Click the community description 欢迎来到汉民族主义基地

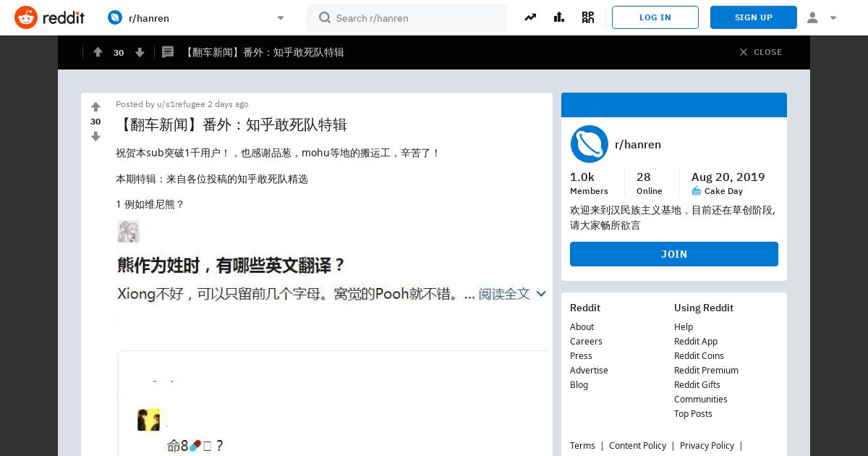coord(673,217)
